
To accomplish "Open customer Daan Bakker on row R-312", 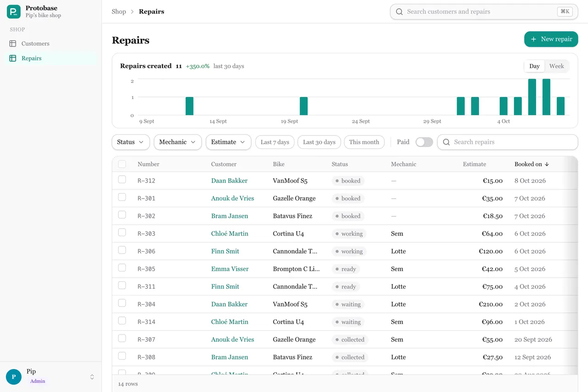I will coord(229,181).
